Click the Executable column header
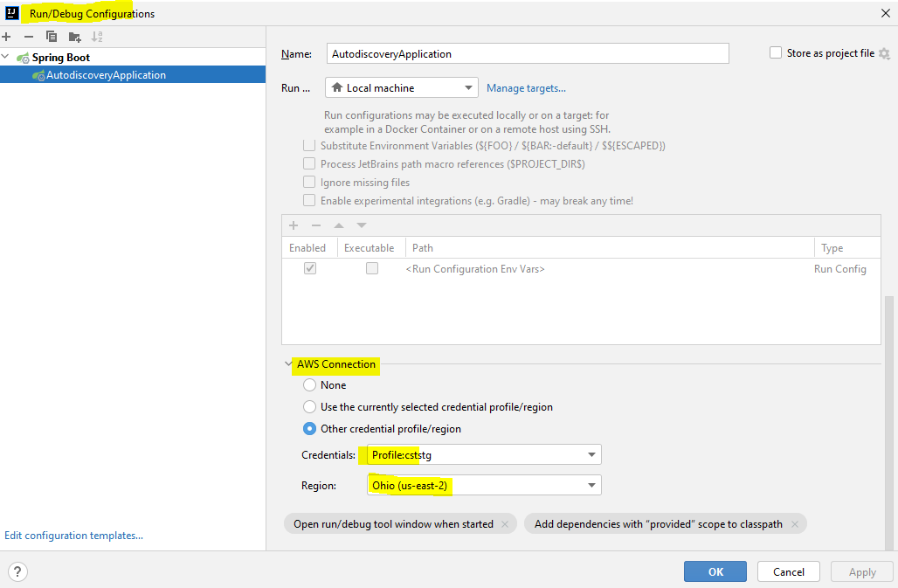Image resolution: width=898 pixels, height=588 pixels. pos(370,247)
